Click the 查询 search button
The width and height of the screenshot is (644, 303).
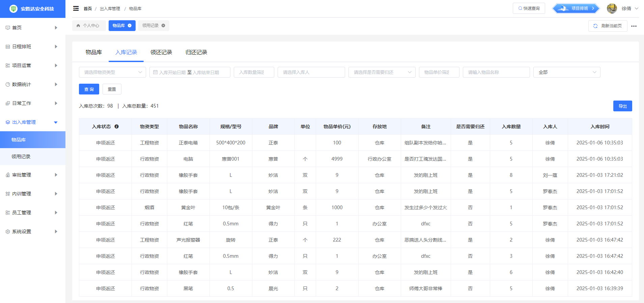[89, 89]
